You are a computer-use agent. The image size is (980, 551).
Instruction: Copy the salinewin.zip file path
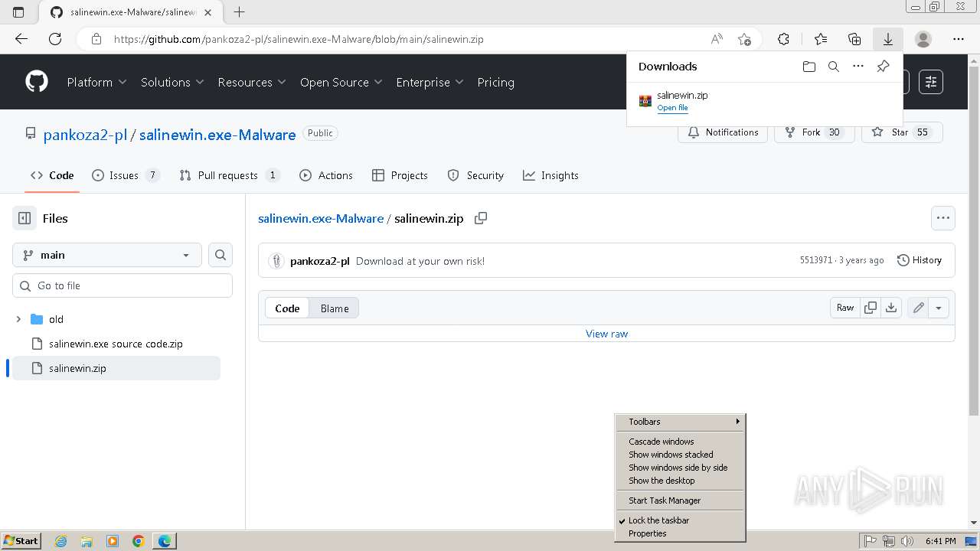481,218
